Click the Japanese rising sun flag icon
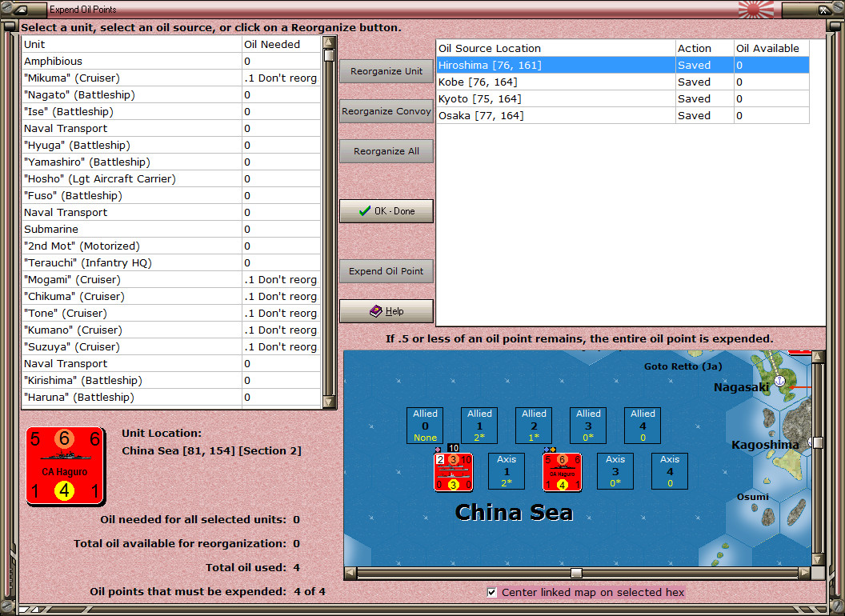Screen dimensions: 845x616 (756, 9)
